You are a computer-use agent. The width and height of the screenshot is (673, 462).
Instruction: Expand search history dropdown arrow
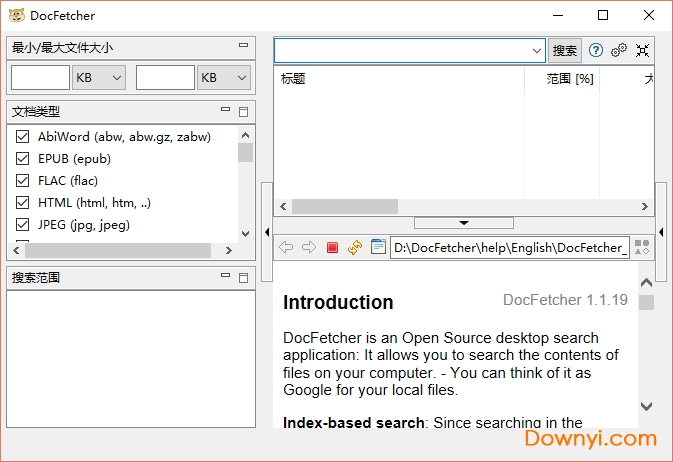(x=537, y=51)
